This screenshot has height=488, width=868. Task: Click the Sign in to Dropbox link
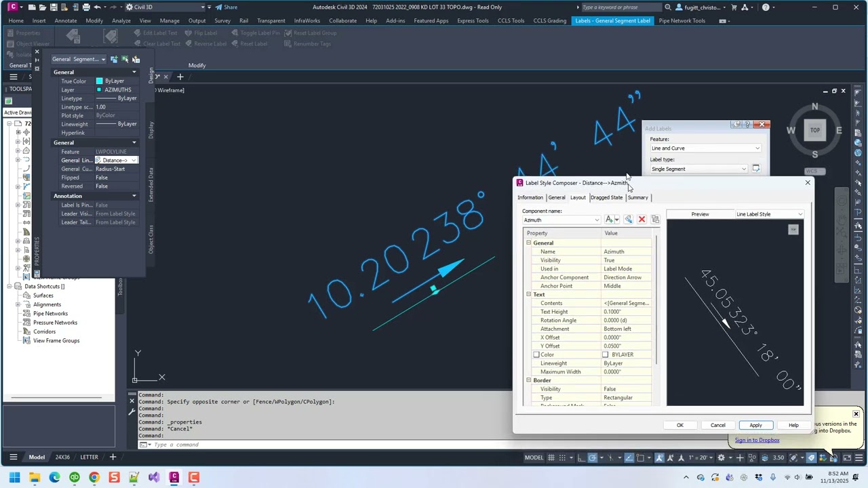point(757,440)
